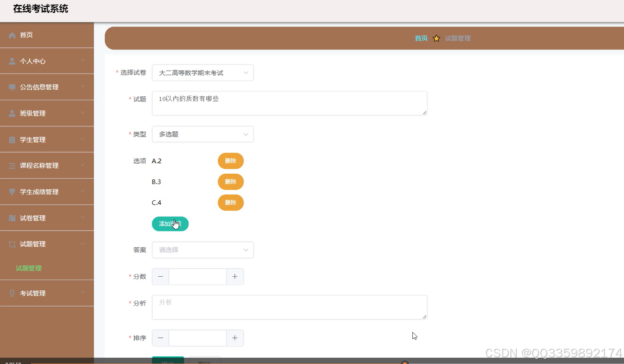The width and height of the screenshot is (624, 364).
Task: Open 试卷管理 sidebar menu
Action: pyautogui.click(x=47, y=218)
